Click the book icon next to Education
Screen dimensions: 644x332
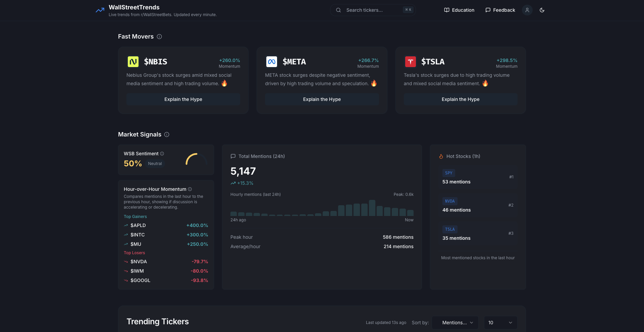pos(447,10)
